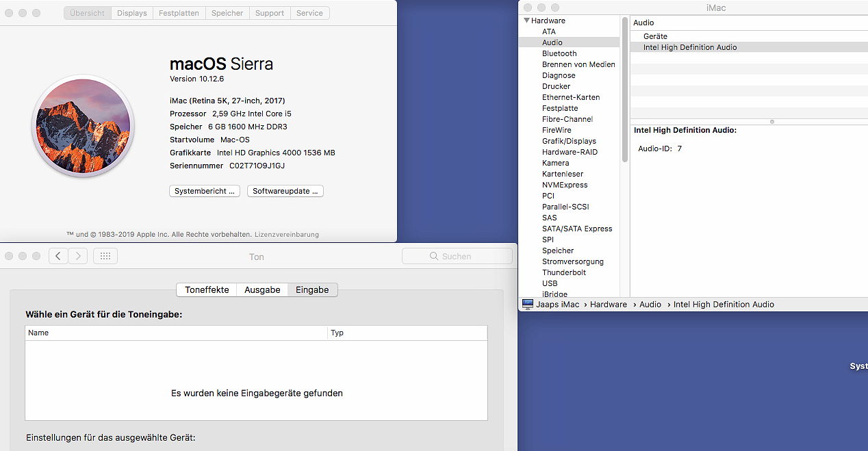Click the Softwareupdate button
Image resolution: width=868 pixels, height=451 pixels.
285,191
